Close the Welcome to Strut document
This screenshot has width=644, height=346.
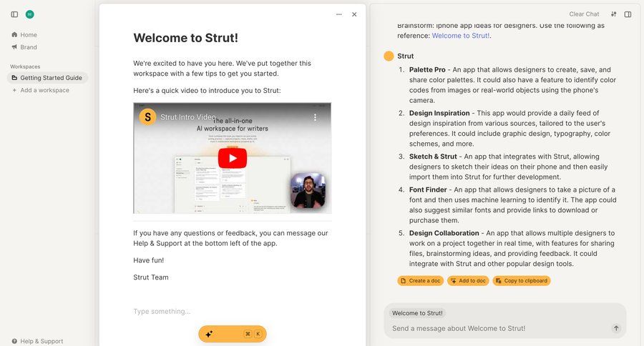coord(354,14)
